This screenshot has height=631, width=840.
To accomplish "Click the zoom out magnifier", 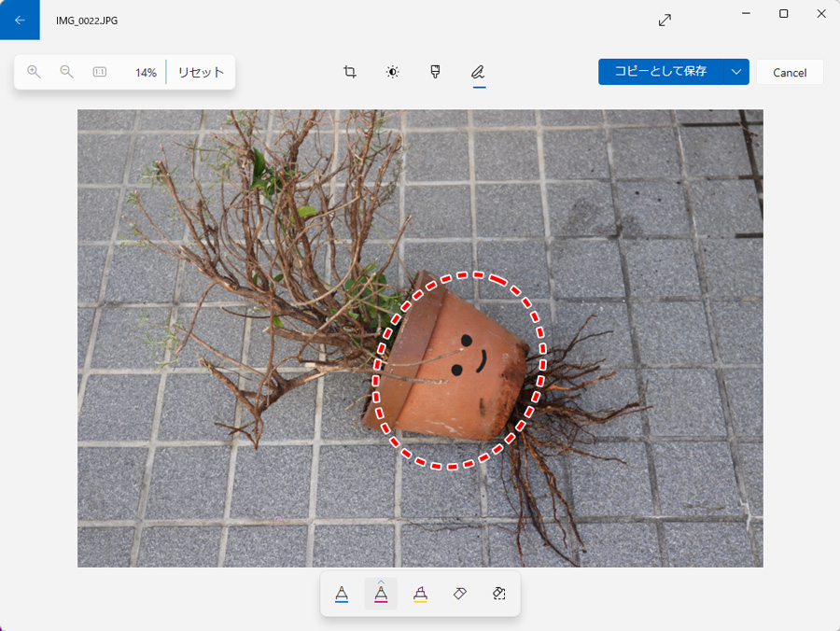I will 66,72.
